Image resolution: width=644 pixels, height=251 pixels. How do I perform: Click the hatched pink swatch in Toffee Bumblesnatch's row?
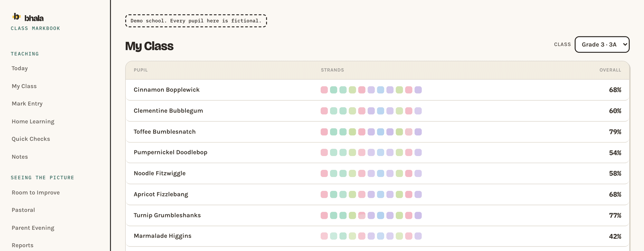[409, 132]
